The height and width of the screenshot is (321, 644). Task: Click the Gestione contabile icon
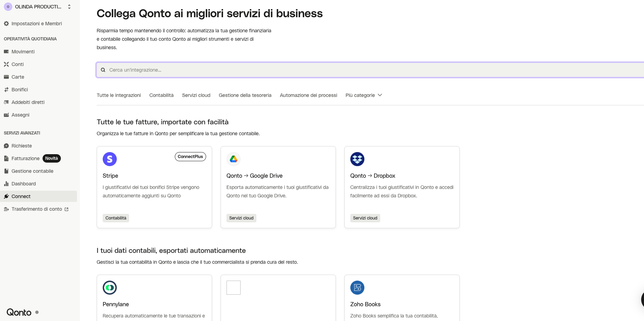click(6, 171)
